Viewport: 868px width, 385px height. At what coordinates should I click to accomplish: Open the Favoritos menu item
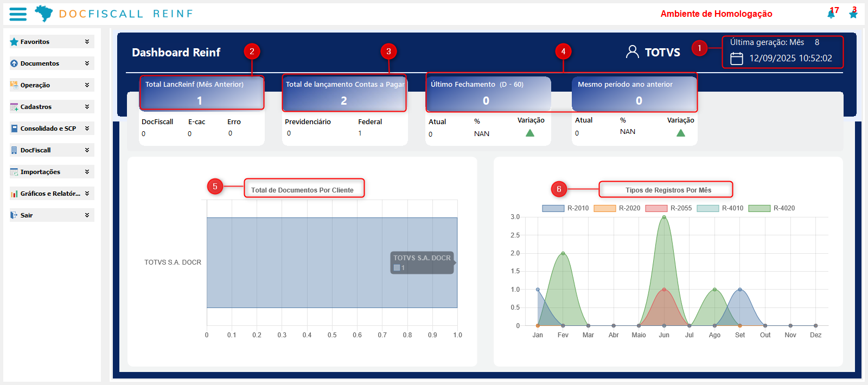[52, 42]
